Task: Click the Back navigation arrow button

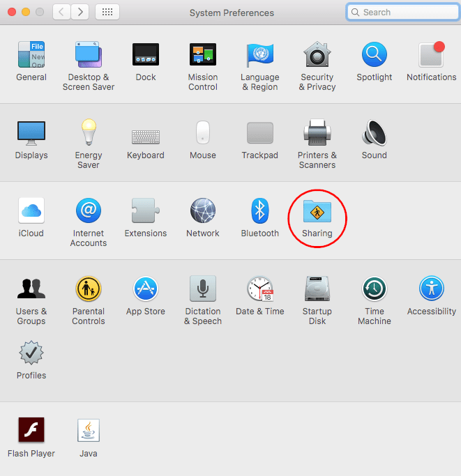Action: [x=61, y=12]
